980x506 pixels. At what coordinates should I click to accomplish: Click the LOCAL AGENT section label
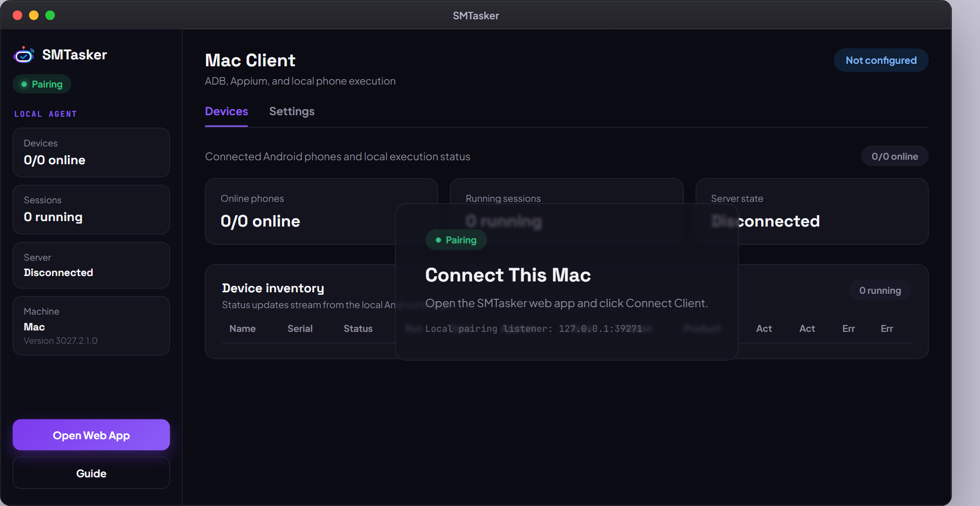coord(46,114)
